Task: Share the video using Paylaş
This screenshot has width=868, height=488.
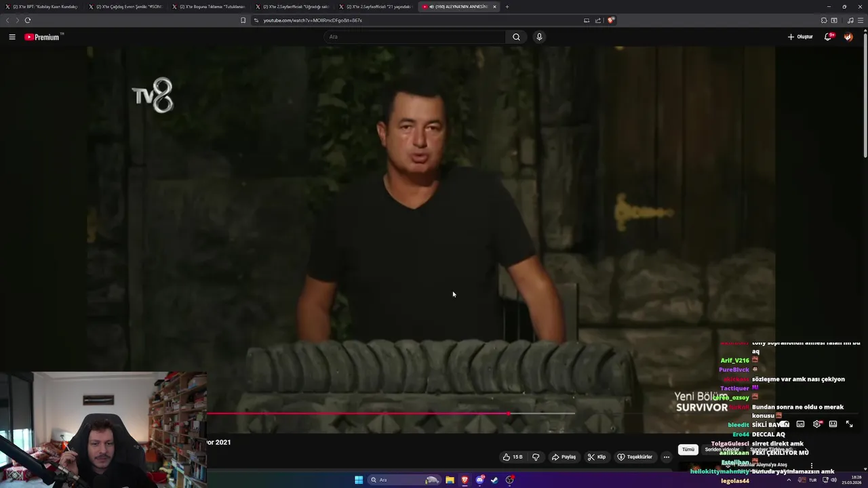Action: point(564,457)
